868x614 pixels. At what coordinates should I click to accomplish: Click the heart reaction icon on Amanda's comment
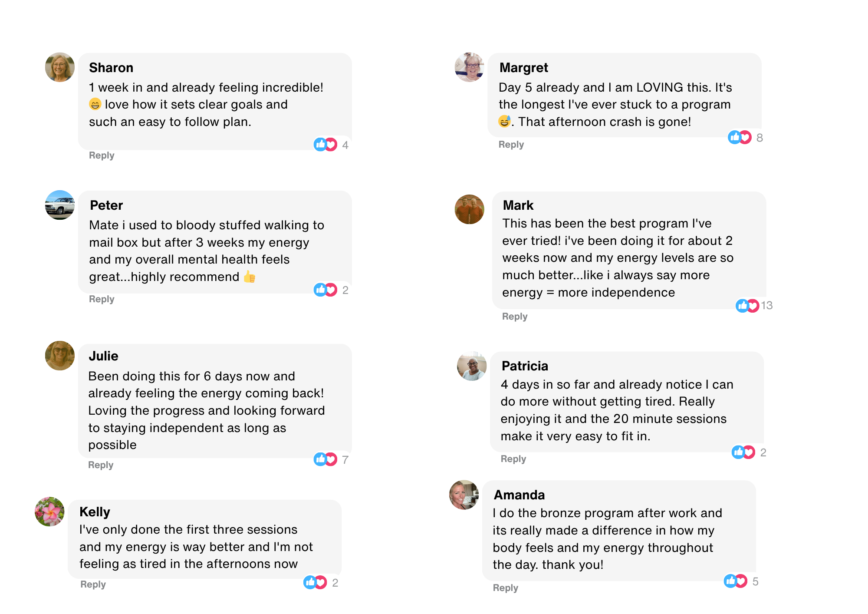pos(741,581)
